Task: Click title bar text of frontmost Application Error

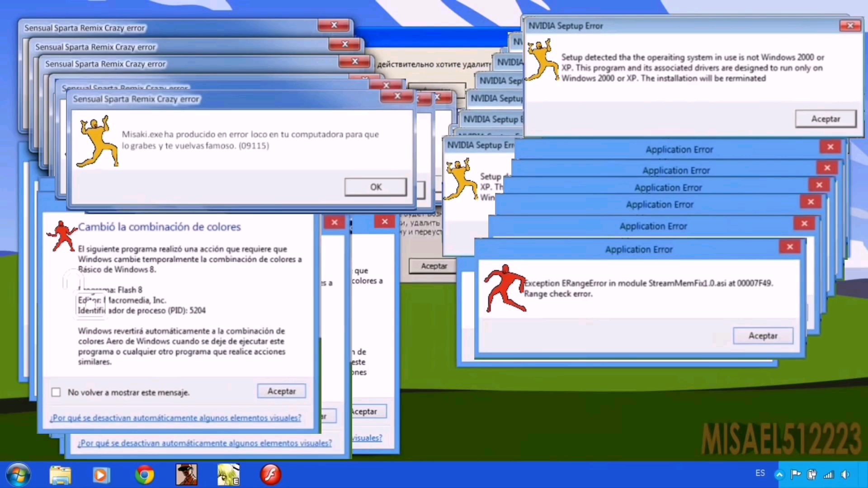Action: point(639,249)
